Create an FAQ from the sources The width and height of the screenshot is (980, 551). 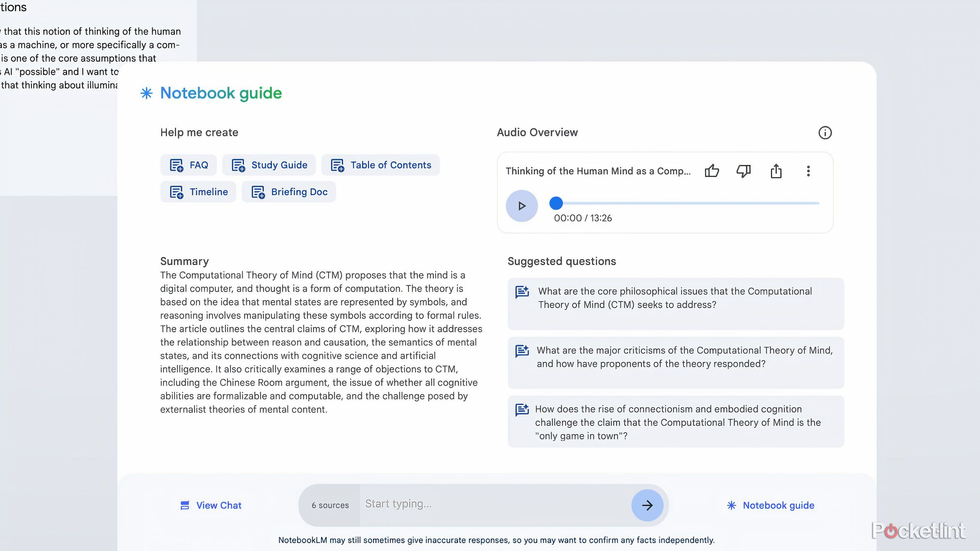pyautogui.click(x=188, y=165)
